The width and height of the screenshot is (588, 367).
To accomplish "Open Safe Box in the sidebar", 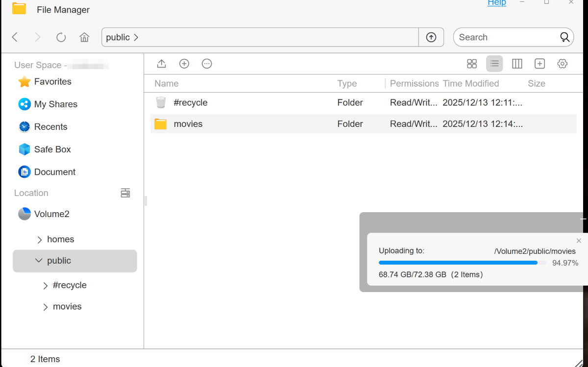I will [x=52, y=149].
